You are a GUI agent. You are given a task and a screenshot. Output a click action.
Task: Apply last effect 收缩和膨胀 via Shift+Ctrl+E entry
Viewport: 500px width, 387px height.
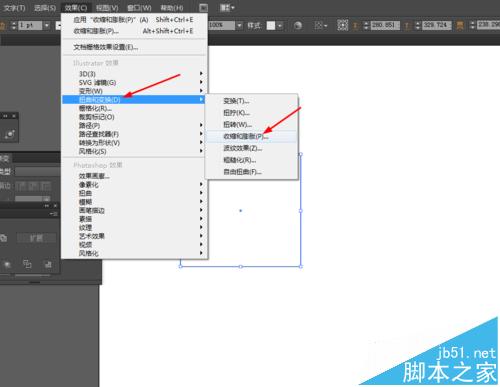click(x=134, y=20)
